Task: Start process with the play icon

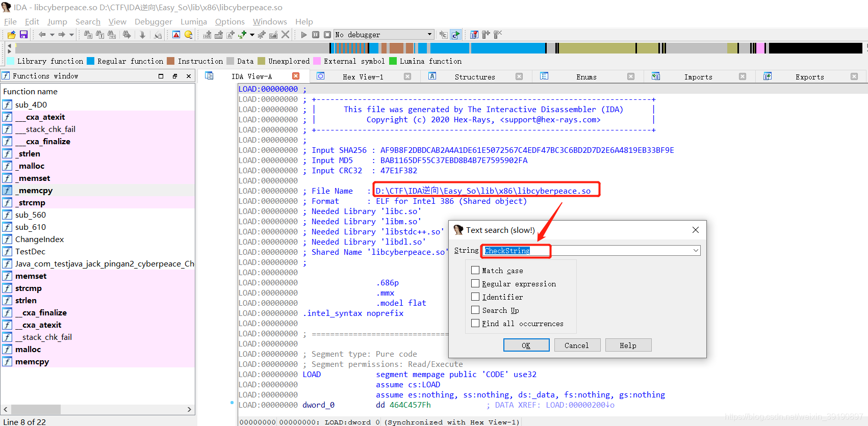Action: pos(304,35)
